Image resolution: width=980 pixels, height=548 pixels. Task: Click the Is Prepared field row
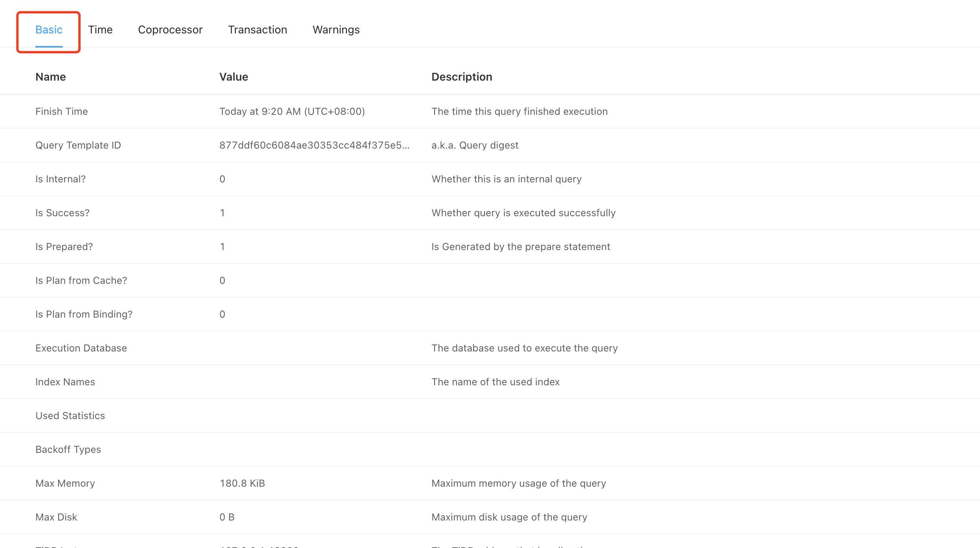490,246
